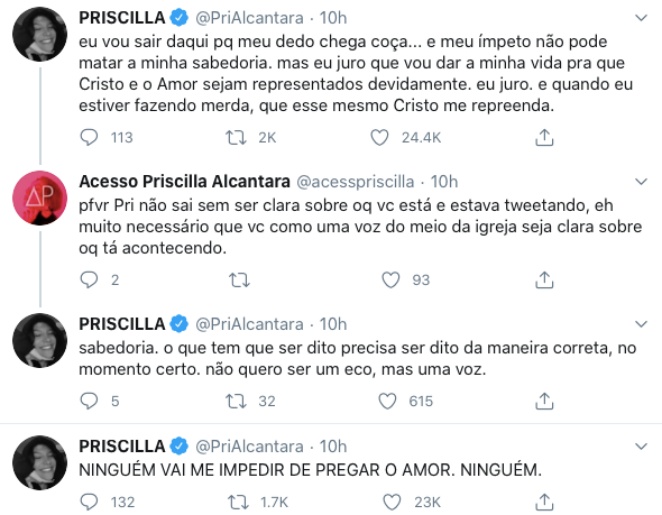The image size is (662, 515).
Task: Like the tweet with 23K likes
Action: [391, 502]
